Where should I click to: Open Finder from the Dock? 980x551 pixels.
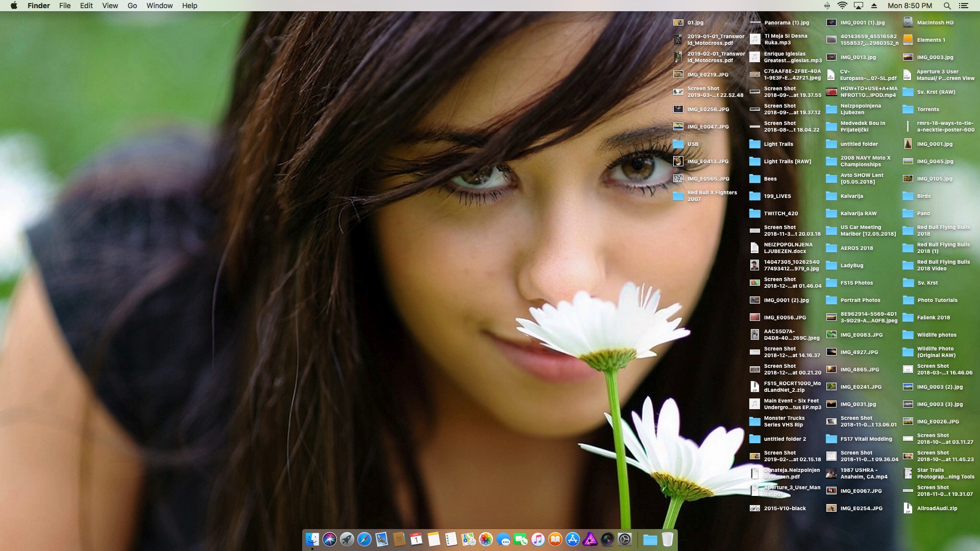[312, 539]
